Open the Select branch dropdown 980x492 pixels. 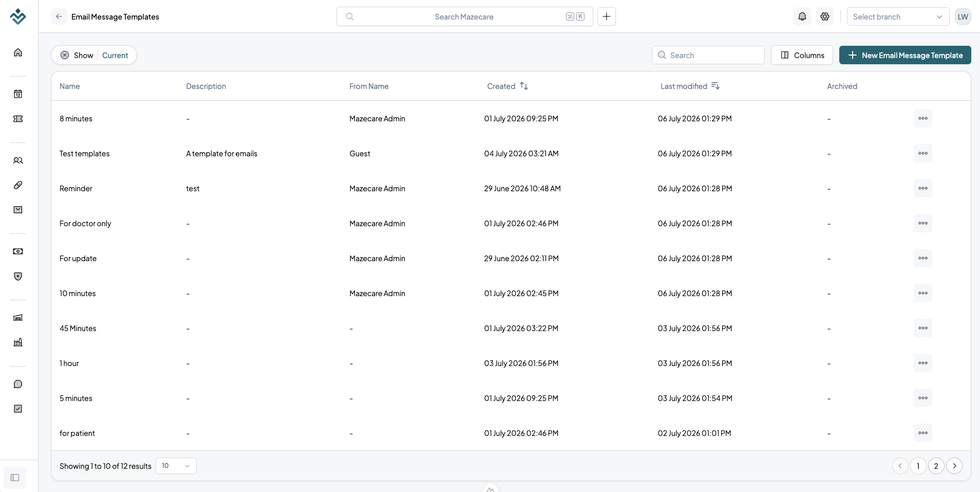[898, 16]
